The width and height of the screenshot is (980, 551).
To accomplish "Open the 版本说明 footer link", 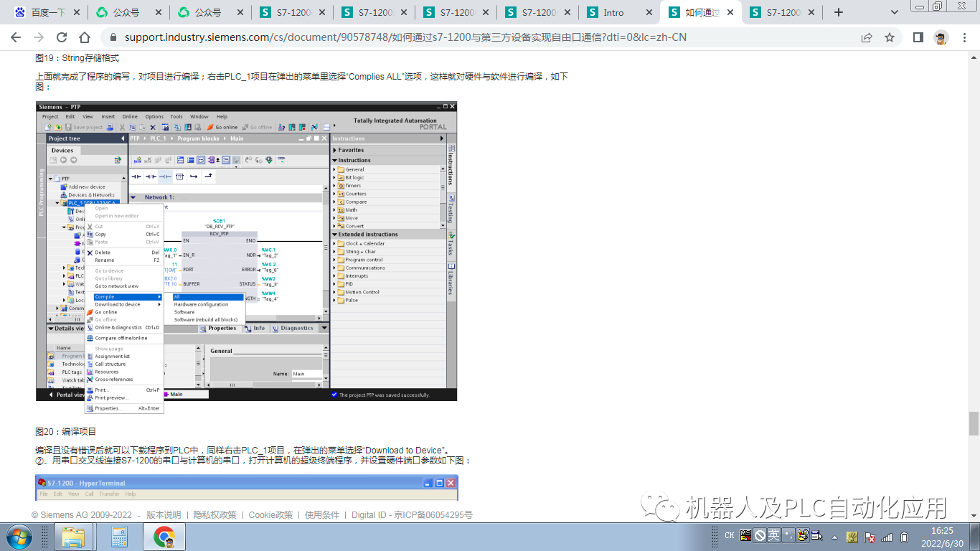I will tap(164, 515).
